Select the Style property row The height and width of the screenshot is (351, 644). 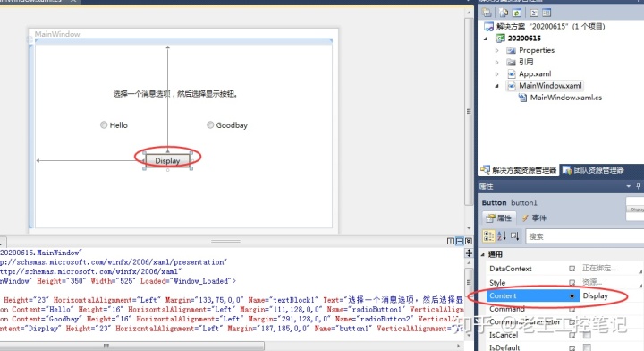click(x=564, y=282)
